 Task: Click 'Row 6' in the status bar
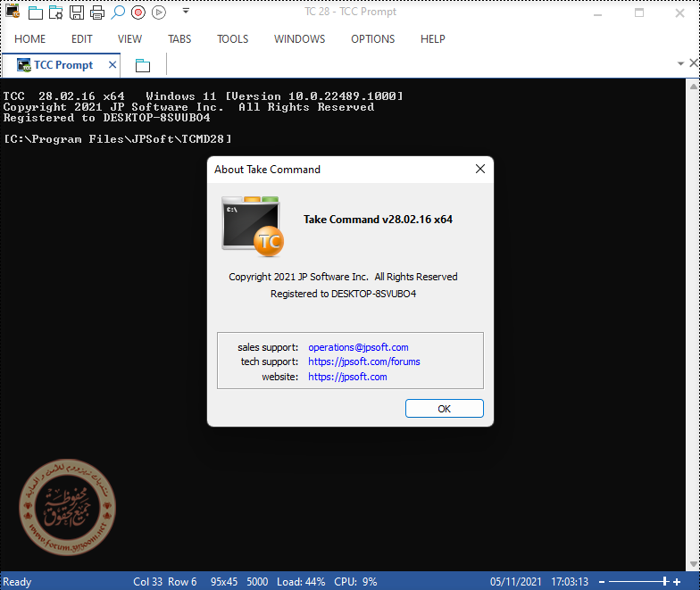tap(182, 582)
